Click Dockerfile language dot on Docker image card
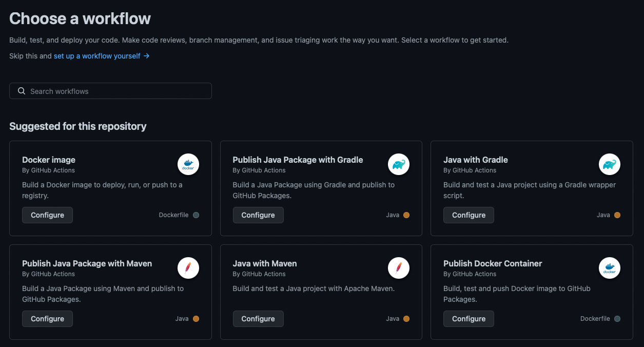 (x=196, y=215)
